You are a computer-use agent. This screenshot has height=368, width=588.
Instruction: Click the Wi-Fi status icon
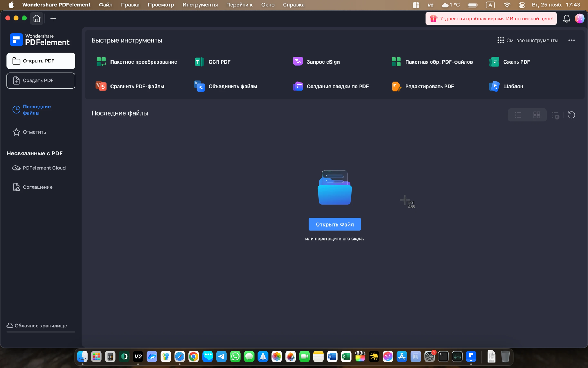[507, 5]
